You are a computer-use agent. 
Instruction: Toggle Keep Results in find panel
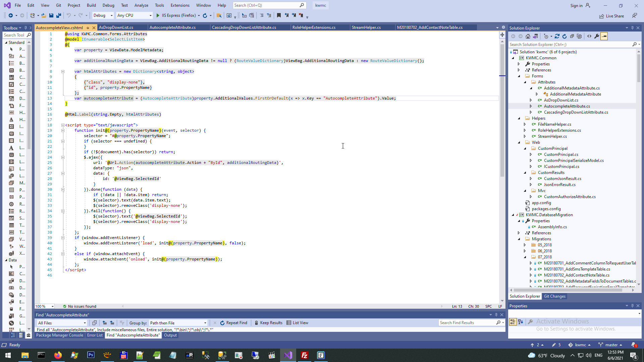(x=268, y=323)
